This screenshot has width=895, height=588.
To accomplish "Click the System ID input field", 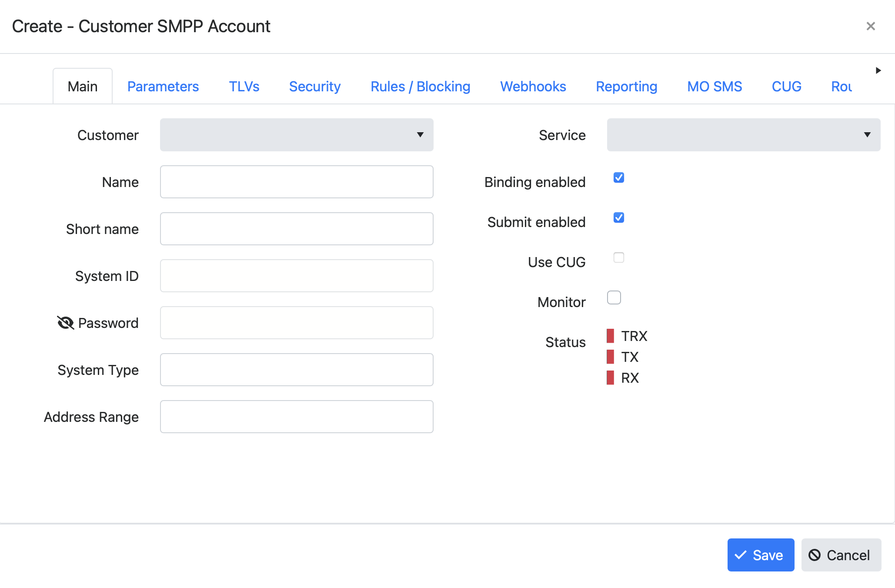I will 297,276.
